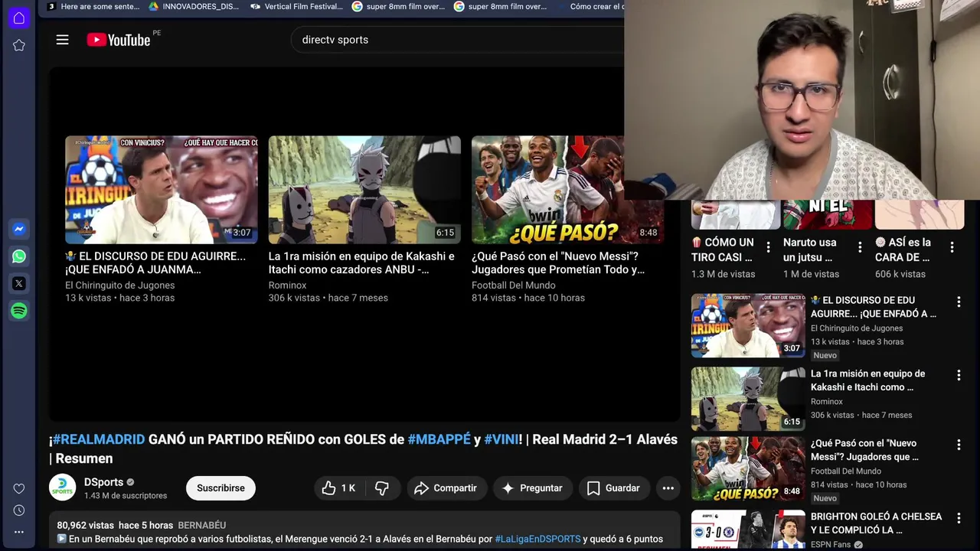Click the search field containing directv sports
980x551 pixels.
[459, 40]
